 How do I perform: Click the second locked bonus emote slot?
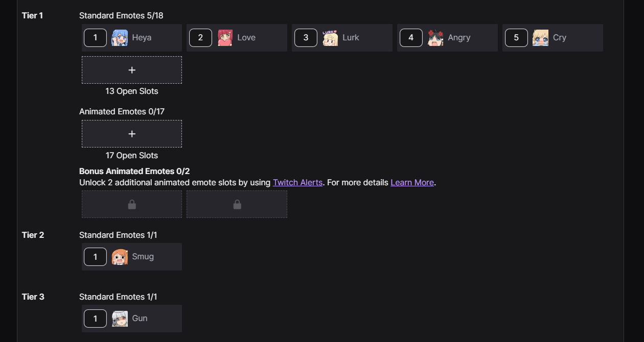coord(237,204)
